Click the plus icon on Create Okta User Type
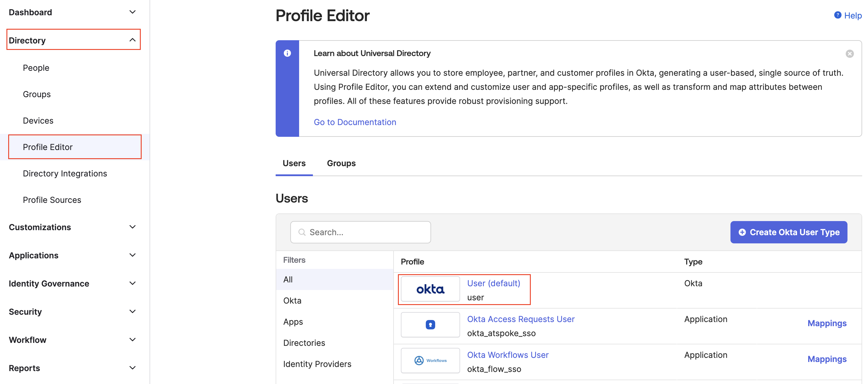This screenshot has width=868, height=384. point(742,232)
